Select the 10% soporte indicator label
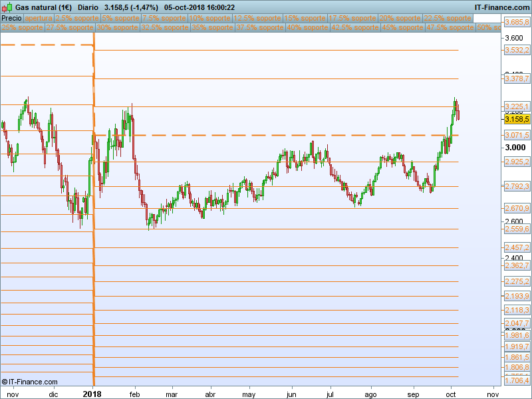Viewport: 532px width, 399px height. pyautogui.click(x=209, y=19)
